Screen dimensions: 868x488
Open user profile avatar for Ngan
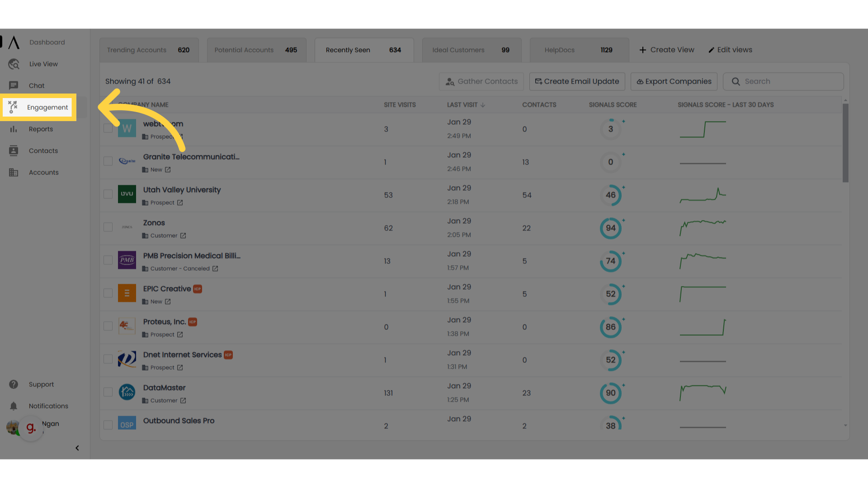[x=13, y=427]
